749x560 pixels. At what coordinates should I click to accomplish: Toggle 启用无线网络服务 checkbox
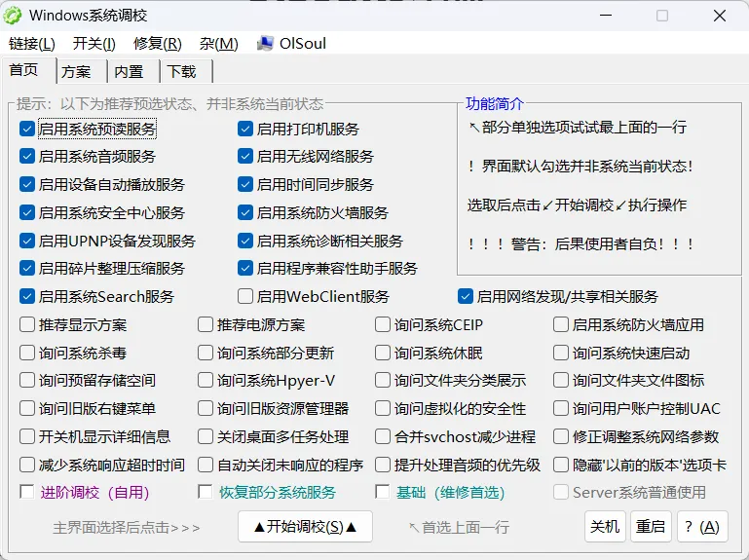click(x=245, y=156)
